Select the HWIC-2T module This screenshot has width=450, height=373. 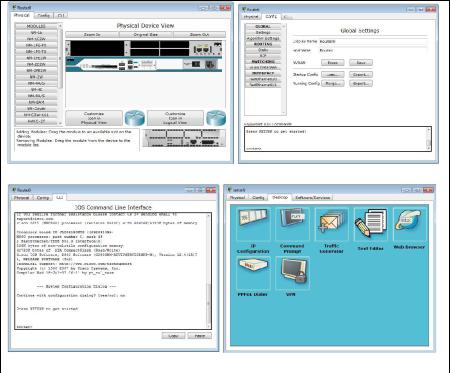pos(36,121)
